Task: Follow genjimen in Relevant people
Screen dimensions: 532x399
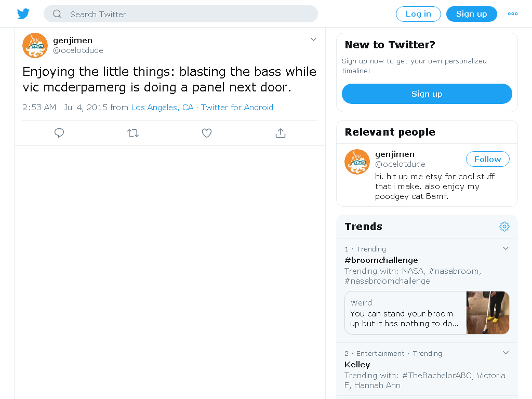Action: pos(487,159)
